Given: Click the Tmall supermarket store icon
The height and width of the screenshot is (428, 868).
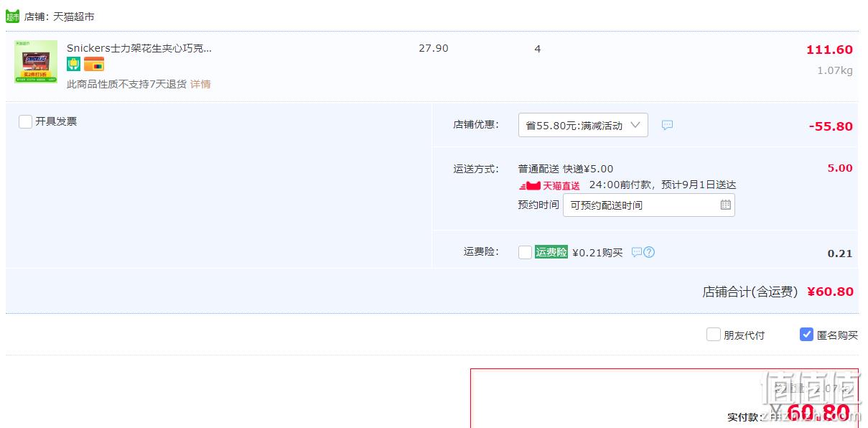Looking at the screenshot, I should coord(13,17).
